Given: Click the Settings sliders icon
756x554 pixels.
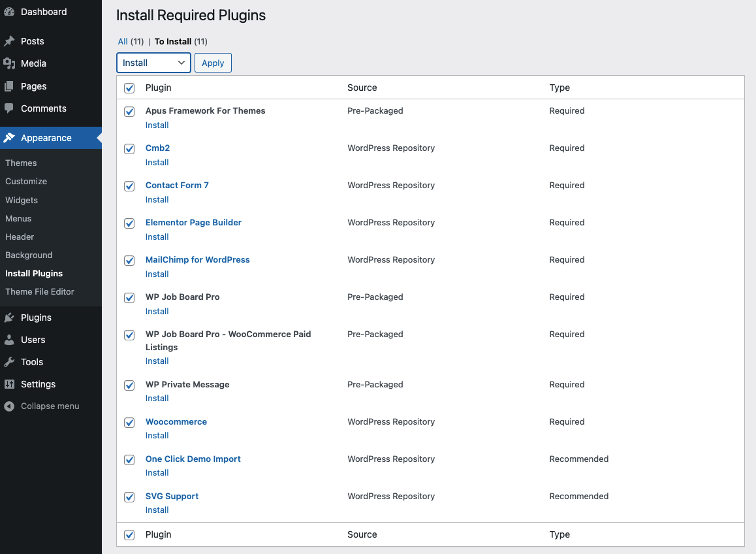Looking at the screenshot, I should click(9, 384).
